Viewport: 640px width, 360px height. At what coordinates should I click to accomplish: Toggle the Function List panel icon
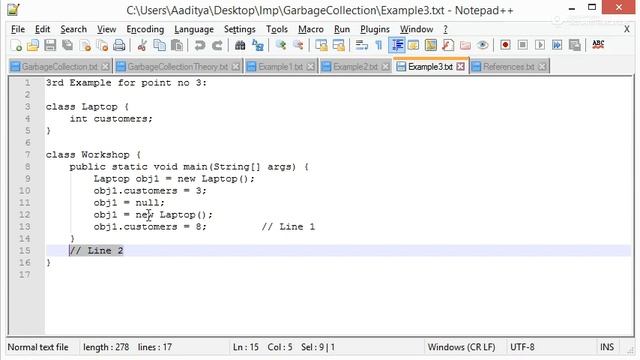coord(448,45)
